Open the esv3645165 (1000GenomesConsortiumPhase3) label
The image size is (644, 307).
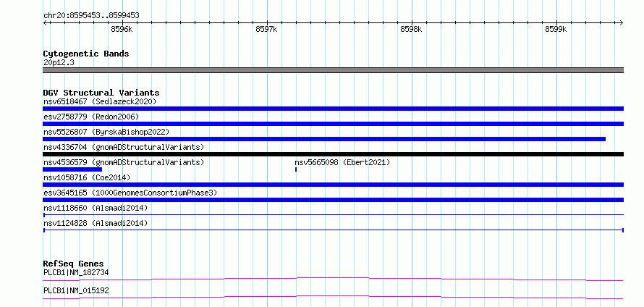click(130, 193)
